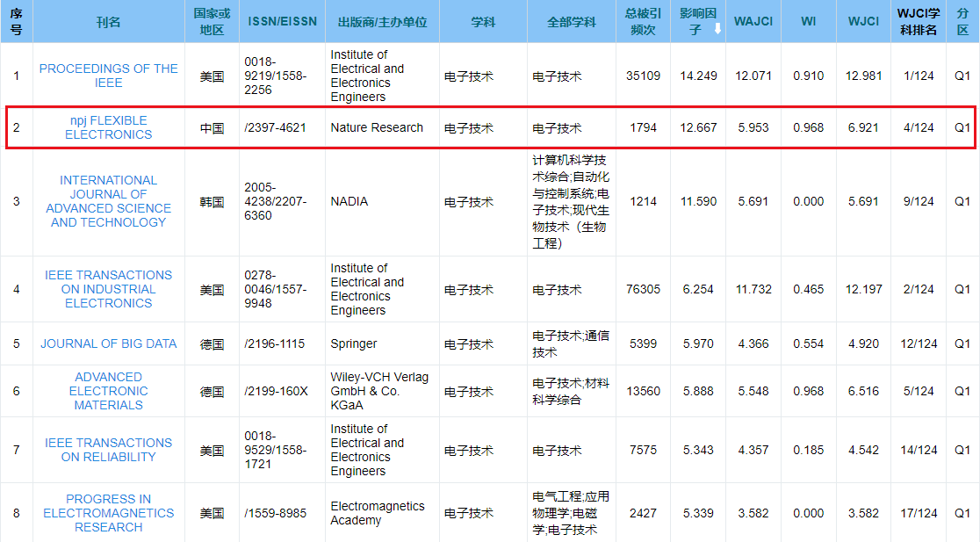Screen dimensions: 980x542
Task: Click the 总被引频次 column header
Action: (643, 21)
